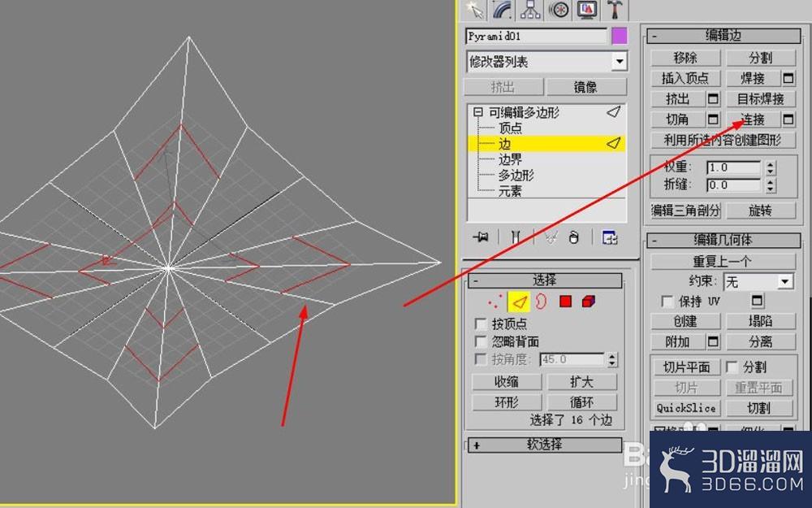Select 元素 sub-object in stack

point(510,191)
